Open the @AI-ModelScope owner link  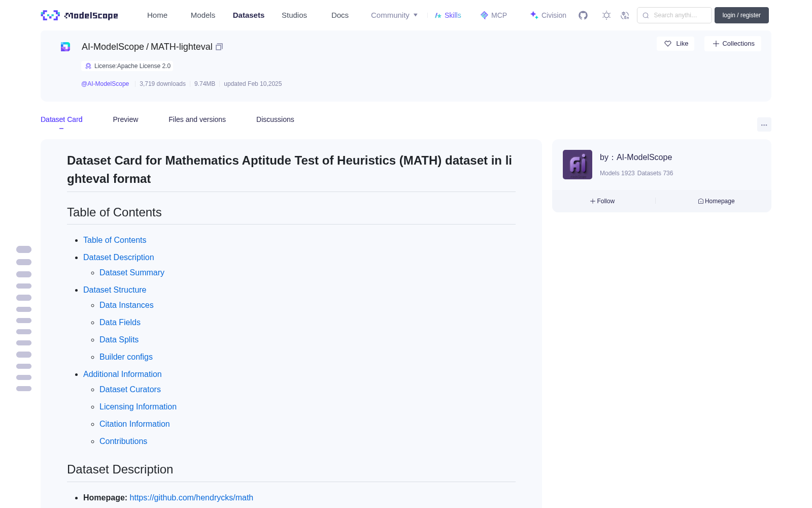click(x=105, y=84)
